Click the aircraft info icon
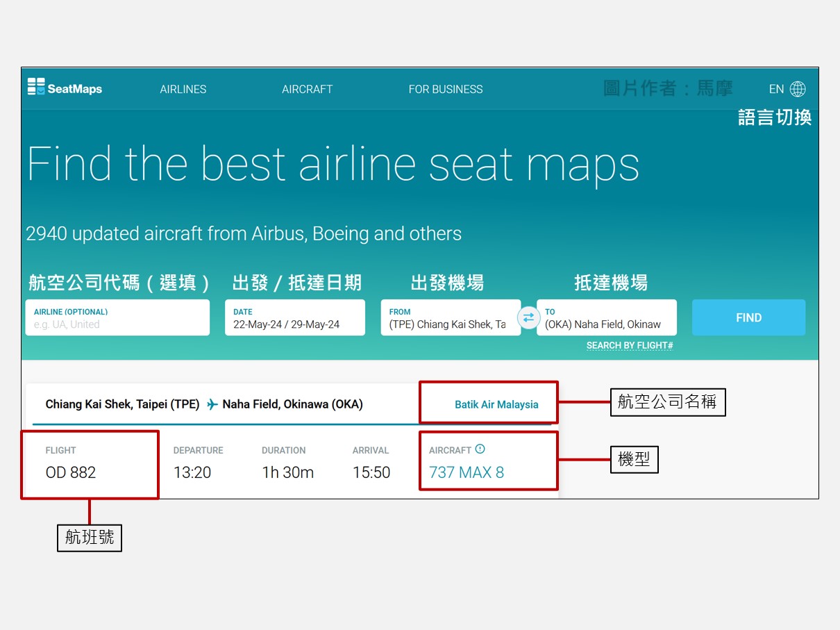 click(x=480, y=449)
